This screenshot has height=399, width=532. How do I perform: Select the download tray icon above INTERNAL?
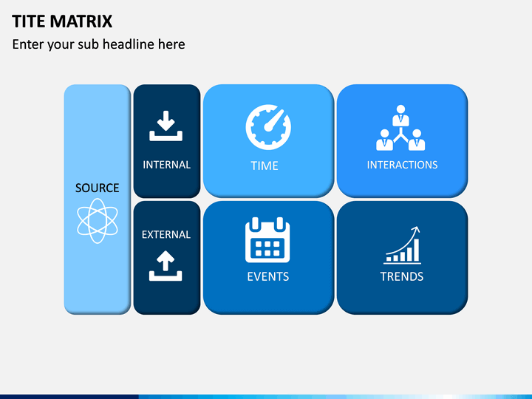pyautogui.click(x=166, y=126)
